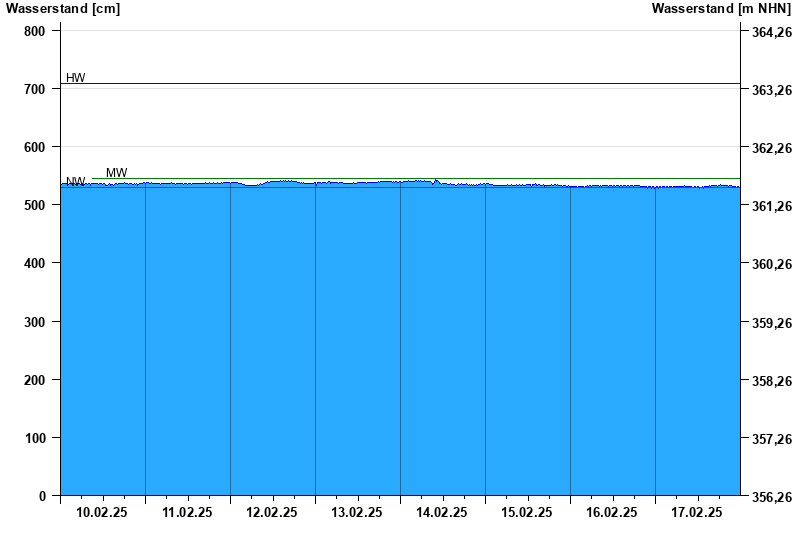Select the 14.02.25 date label
The height and width of the screenshot is (550, 800).
point(442,513)
